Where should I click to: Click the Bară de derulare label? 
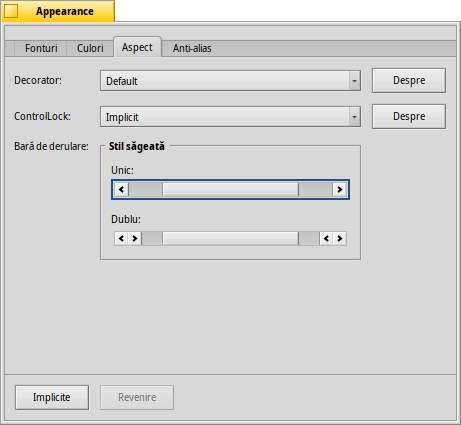51,146
